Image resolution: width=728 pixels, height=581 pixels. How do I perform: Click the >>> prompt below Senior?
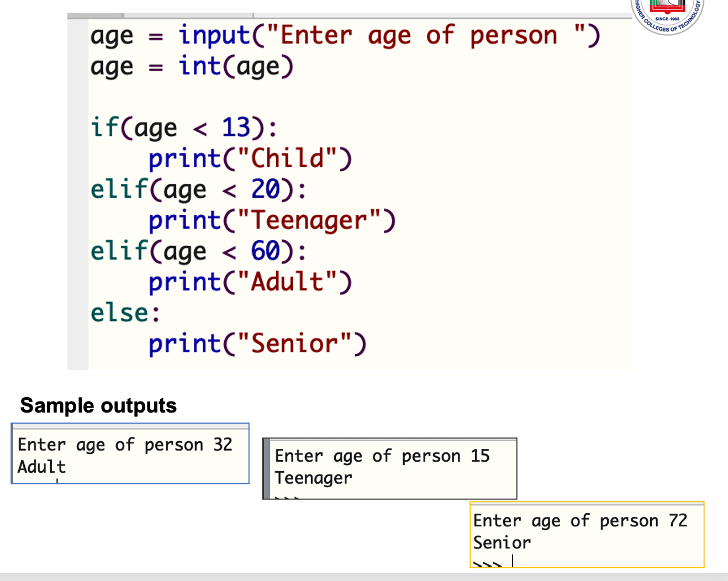pos(487,564)
